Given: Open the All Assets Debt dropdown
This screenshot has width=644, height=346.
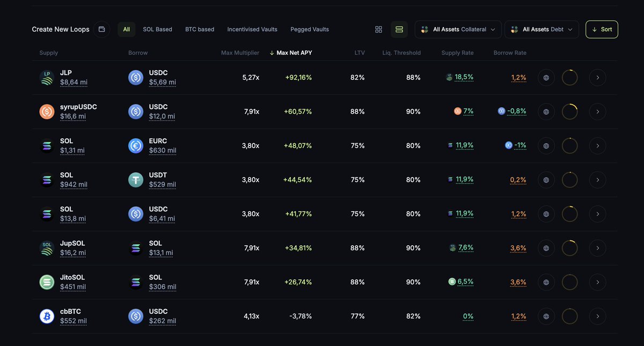Looking at the screenshot, I should [x=541, y=29].
